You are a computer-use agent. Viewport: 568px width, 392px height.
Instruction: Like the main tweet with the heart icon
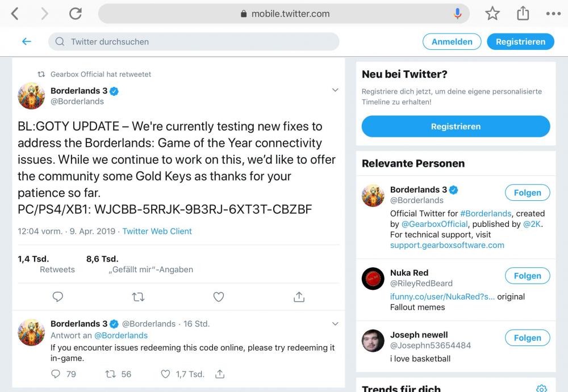pyautogui.click(x=219, y=297)
